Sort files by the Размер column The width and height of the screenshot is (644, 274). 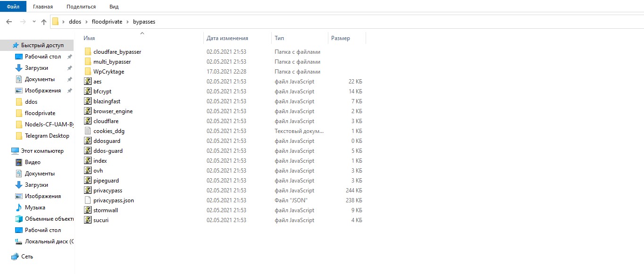(341, 38)
